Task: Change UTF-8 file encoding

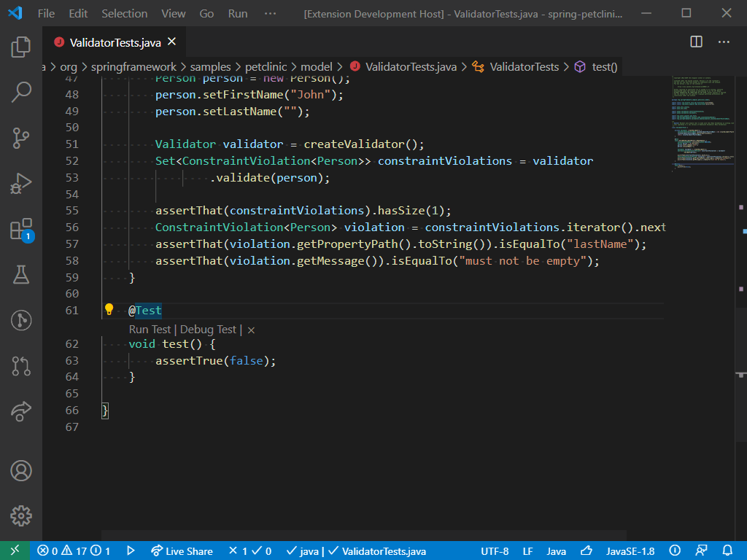Action: click(495, 551)
